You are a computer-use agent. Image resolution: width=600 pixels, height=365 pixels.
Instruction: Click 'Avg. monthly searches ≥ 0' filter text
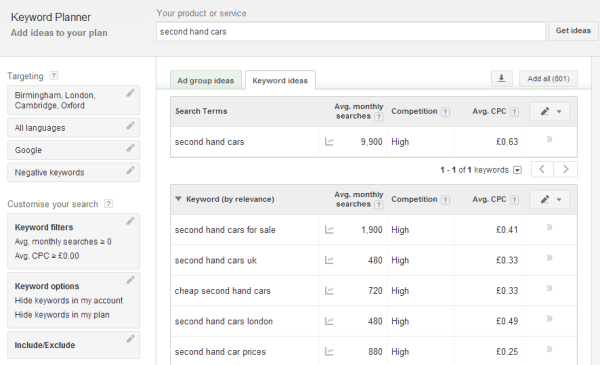point(63,242)
